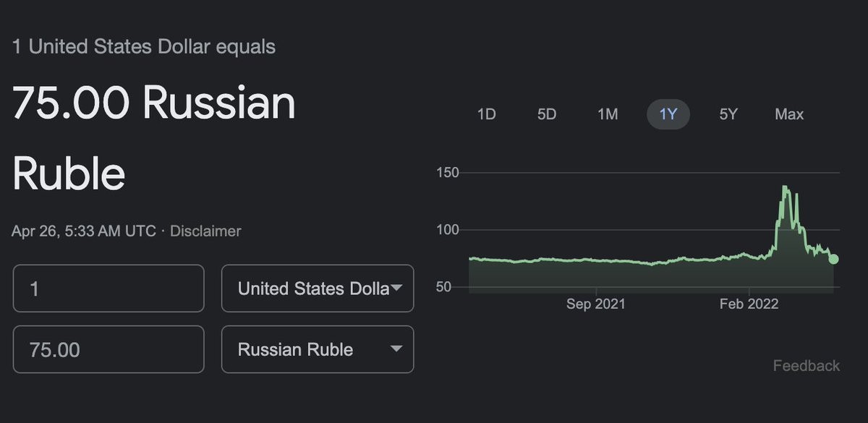This screenshot has width=868, height=423.
Task: Click the "1 United States Dollar equals" text
Action: (x=144, y=47)
